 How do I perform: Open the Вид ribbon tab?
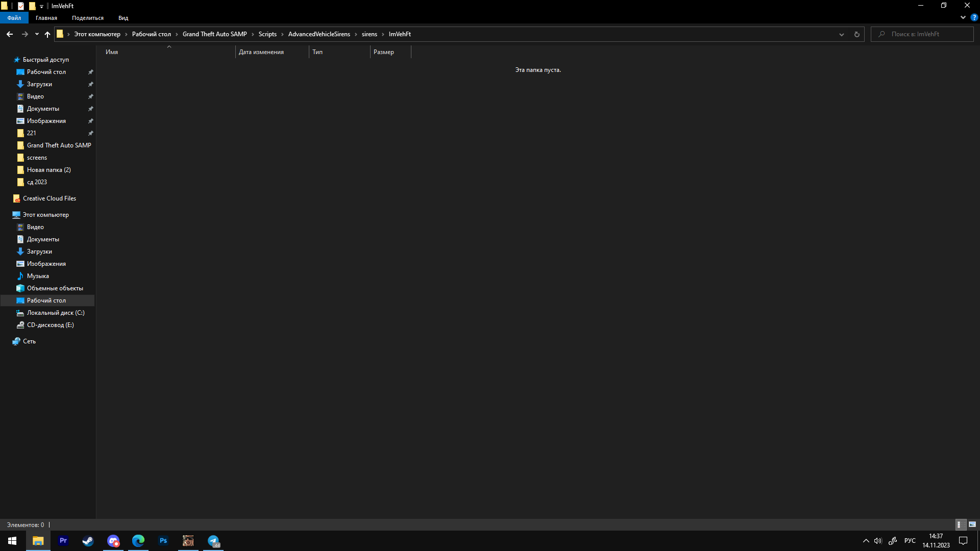click(123, 18)
